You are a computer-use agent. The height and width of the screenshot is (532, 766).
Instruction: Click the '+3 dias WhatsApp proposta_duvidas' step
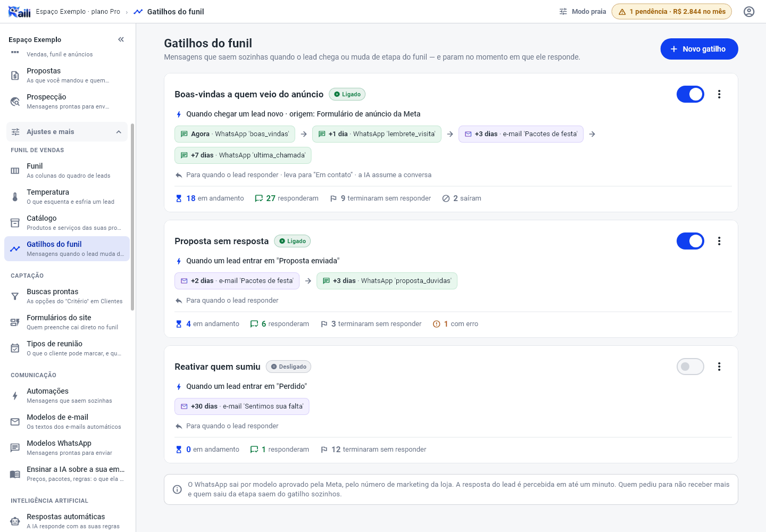tap(387, 281)
